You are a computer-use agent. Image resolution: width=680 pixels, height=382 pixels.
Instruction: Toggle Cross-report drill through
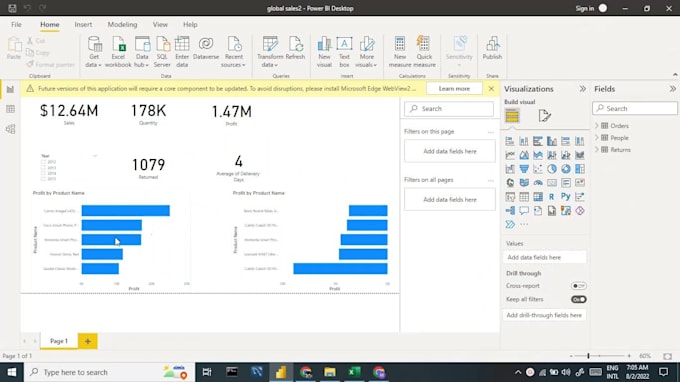[x=579, y=286]
